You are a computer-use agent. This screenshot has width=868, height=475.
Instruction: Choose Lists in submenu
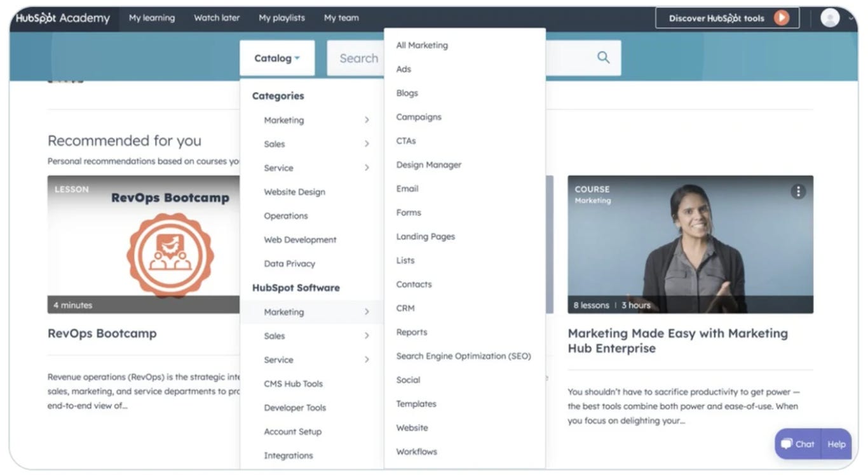405,260
